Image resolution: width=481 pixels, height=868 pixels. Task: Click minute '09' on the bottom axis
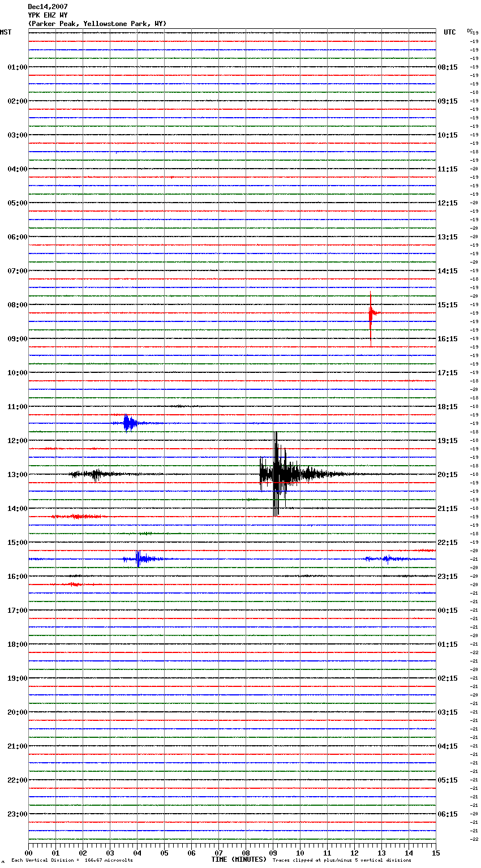tap(273, 853)
